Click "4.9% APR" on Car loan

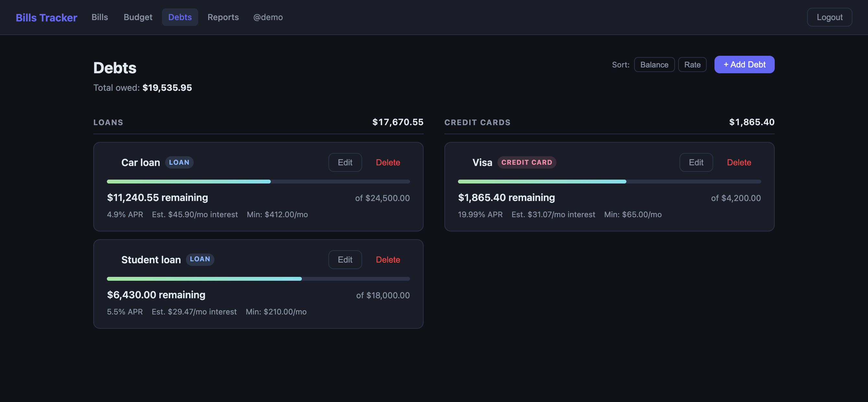click(x=125, y=215)
